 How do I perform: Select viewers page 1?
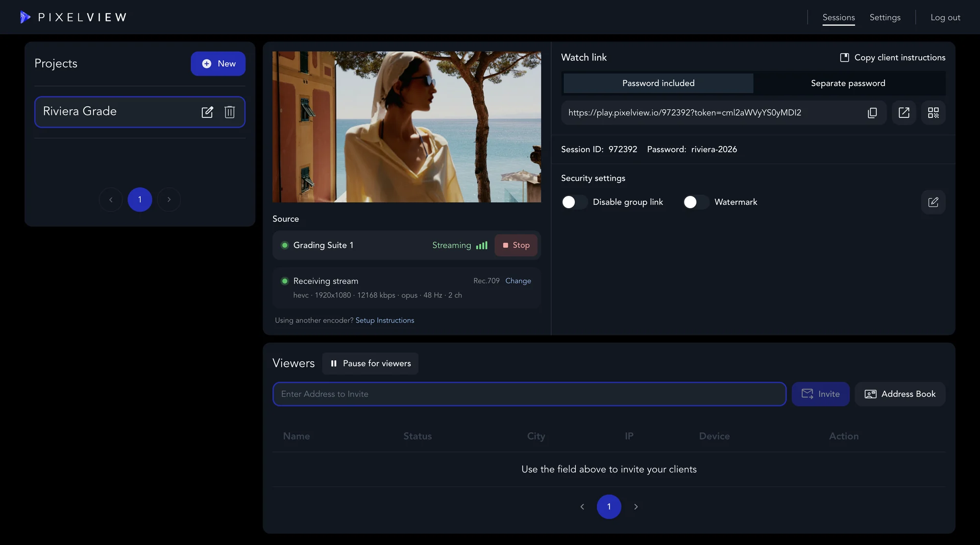point(609,507)
